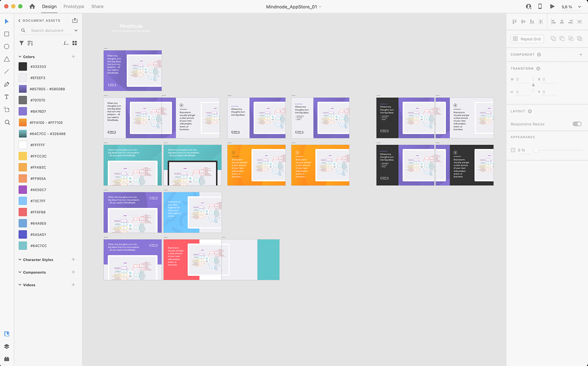The width and height of the screenshot is (588, 366).
Task: Add a new color with Colors plus
Action: pos(73,57)
